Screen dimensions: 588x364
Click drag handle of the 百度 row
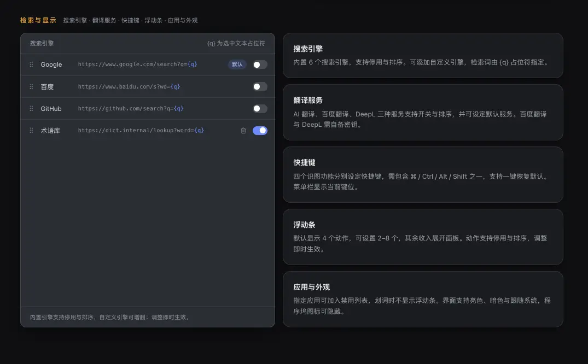coord(31,86)
